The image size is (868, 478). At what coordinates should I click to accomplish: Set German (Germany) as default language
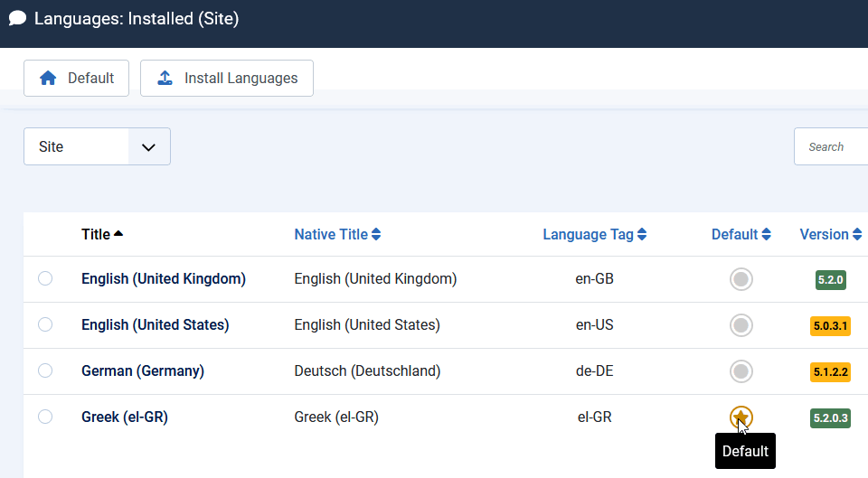741,370
